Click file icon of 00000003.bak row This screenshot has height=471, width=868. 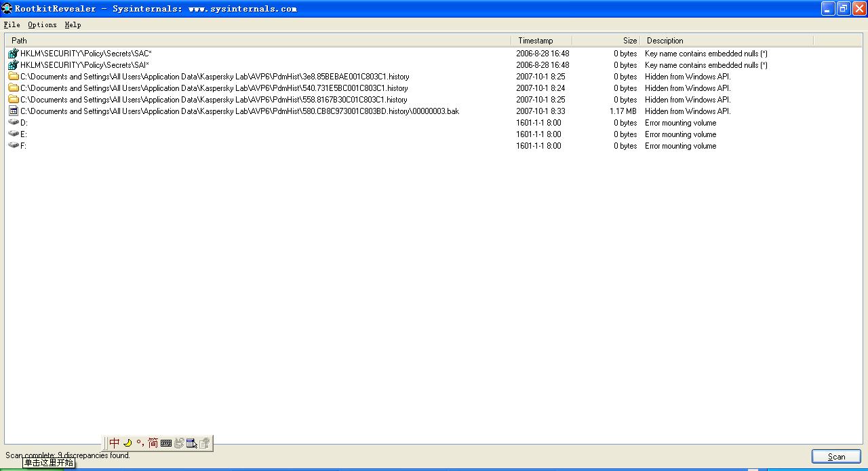(13, 111)
